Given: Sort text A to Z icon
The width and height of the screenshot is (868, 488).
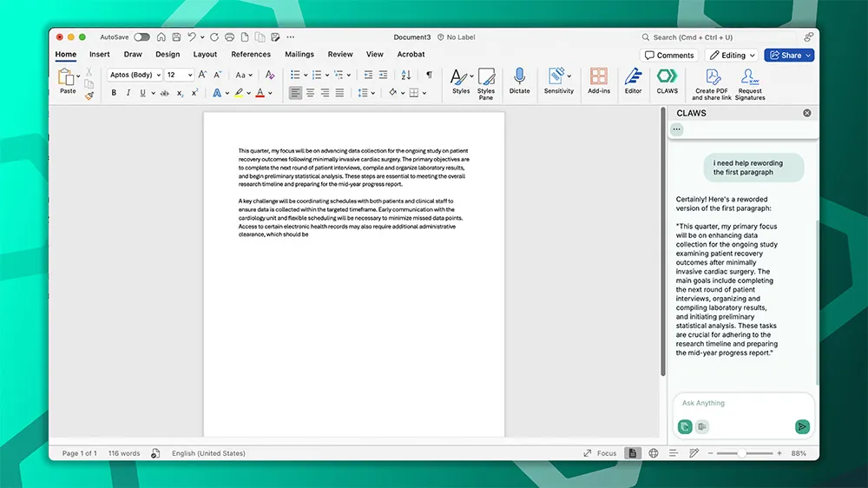Looking at the screenshot, I should click(x=405, y=75).
